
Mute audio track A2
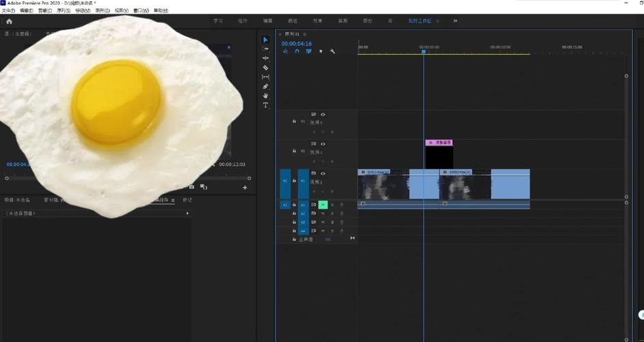pos(323,213)
